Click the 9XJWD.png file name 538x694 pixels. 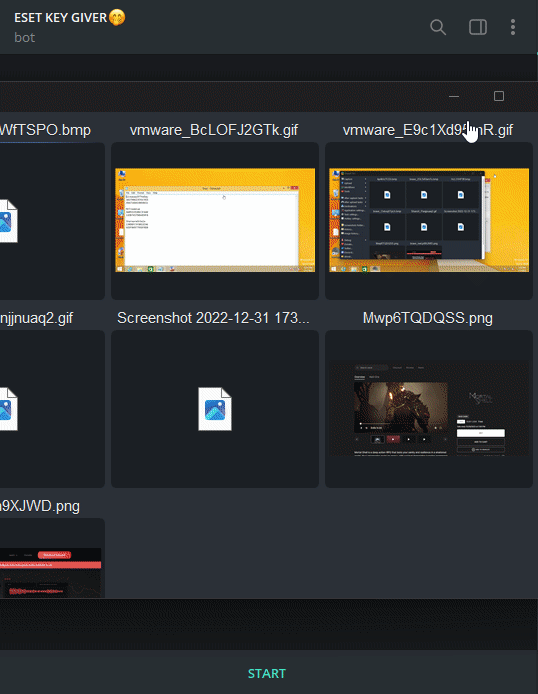click(x=40, y=506)
